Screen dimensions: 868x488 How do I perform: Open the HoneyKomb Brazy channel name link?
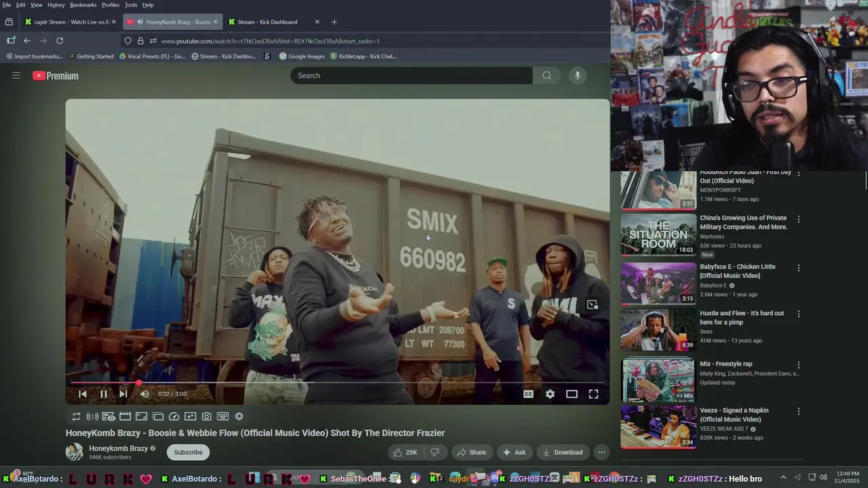118,448
